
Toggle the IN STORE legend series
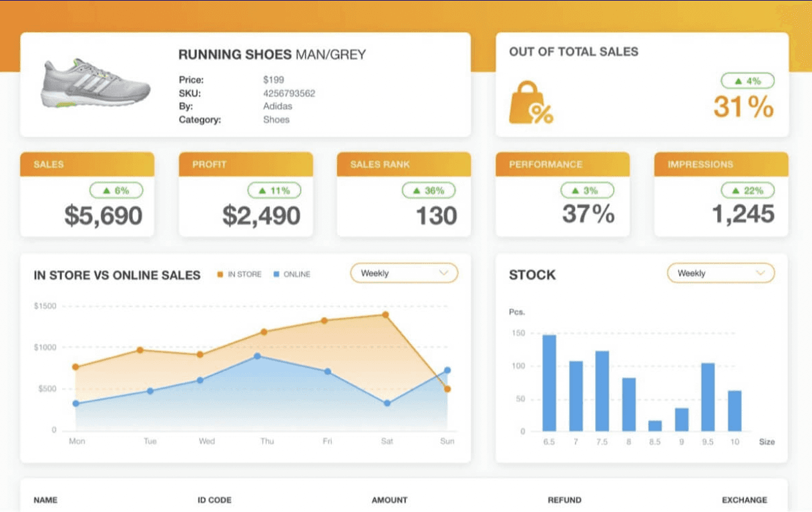(x=239, y=274)
